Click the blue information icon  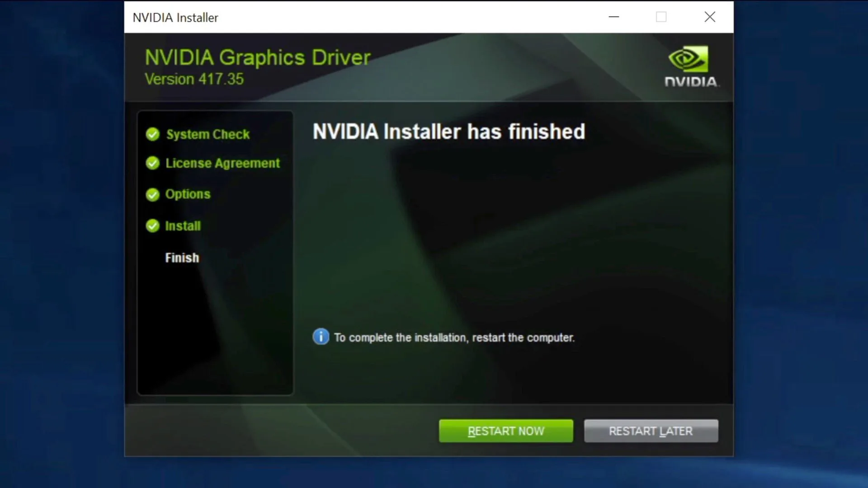pyautogui.click(x=321, y=337)
